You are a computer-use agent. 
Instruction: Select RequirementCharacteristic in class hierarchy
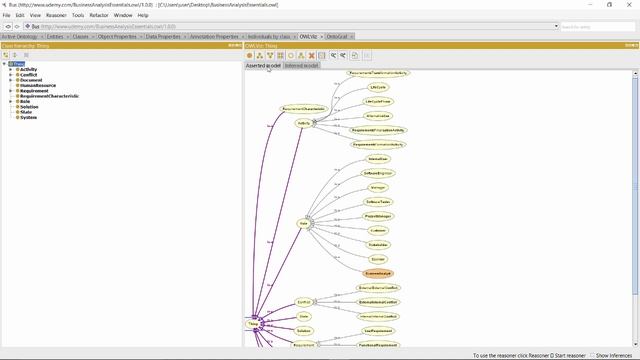pos(49,96)
